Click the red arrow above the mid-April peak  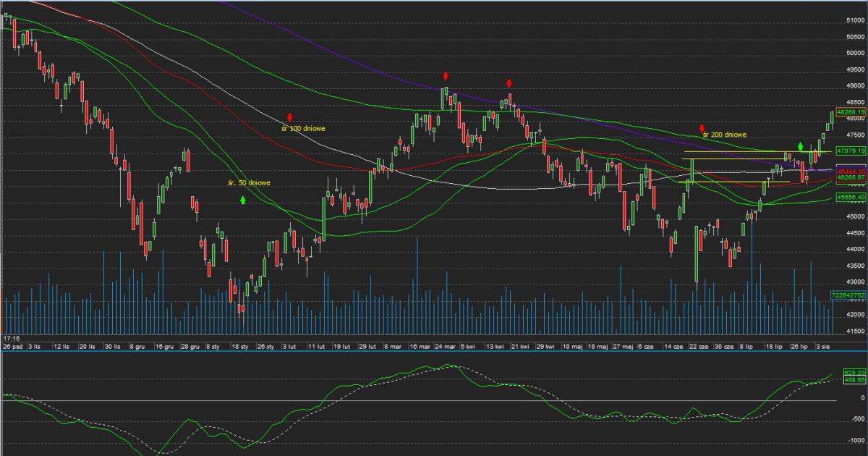point(509,83)
